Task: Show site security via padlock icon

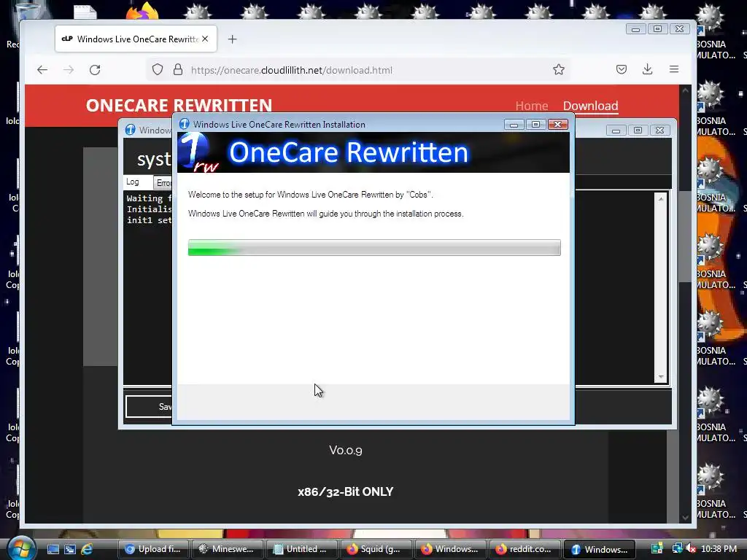Action: pyautogui.click(x=178, y=70)
